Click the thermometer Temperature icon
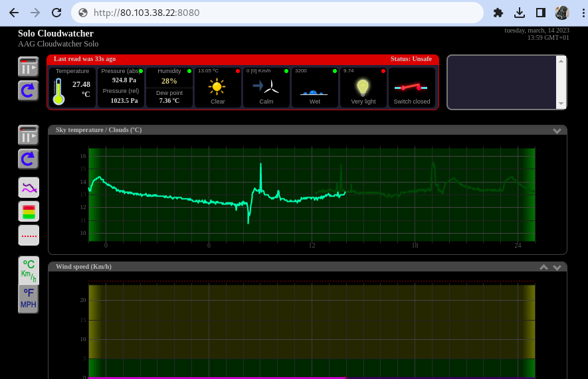This screenshot has width=588, height=379. click(58, 92)
